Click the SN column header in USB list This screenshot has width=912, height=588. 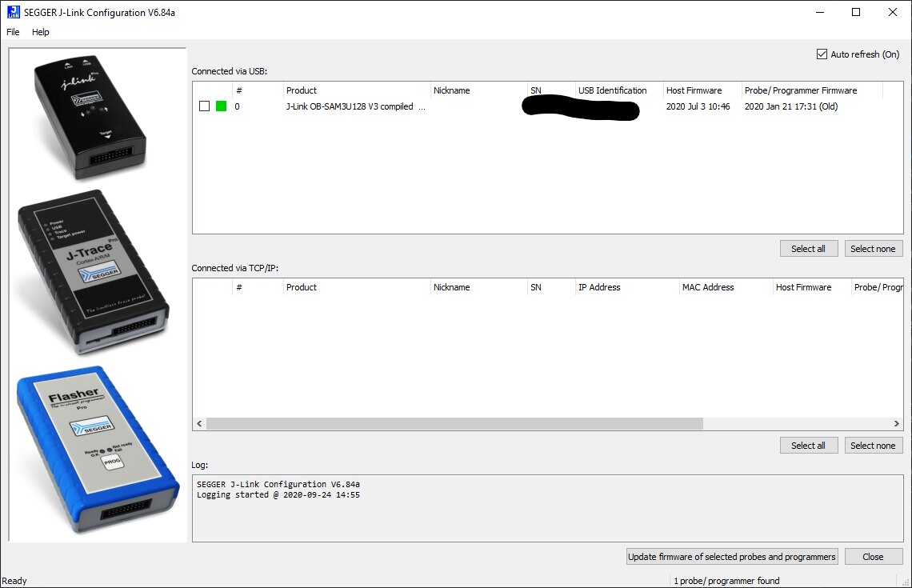(551, 90)
